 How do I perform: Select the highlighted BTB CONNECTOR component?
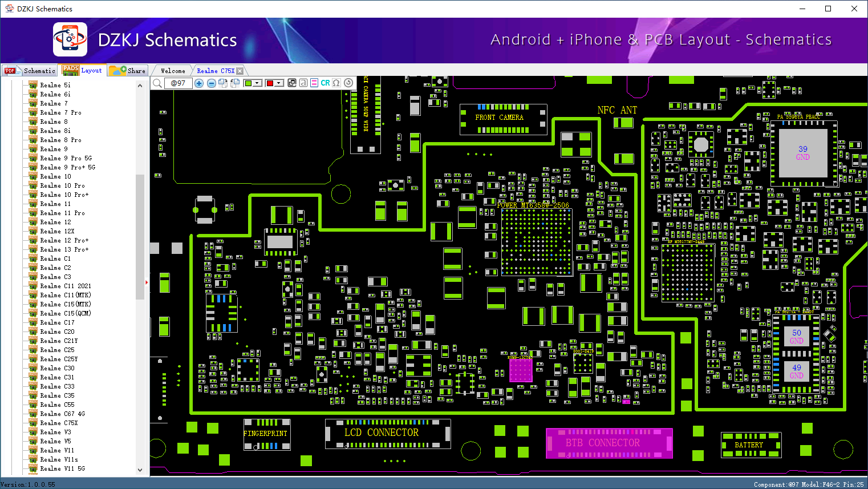609,443
